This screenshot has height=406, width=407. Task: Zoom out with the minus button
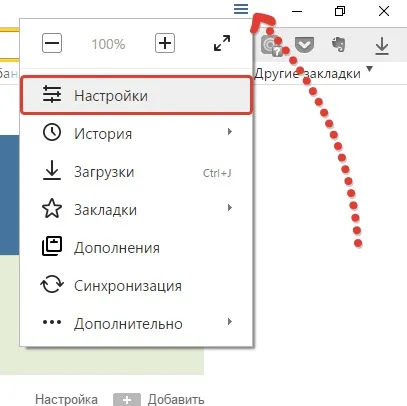pos(52,43)
